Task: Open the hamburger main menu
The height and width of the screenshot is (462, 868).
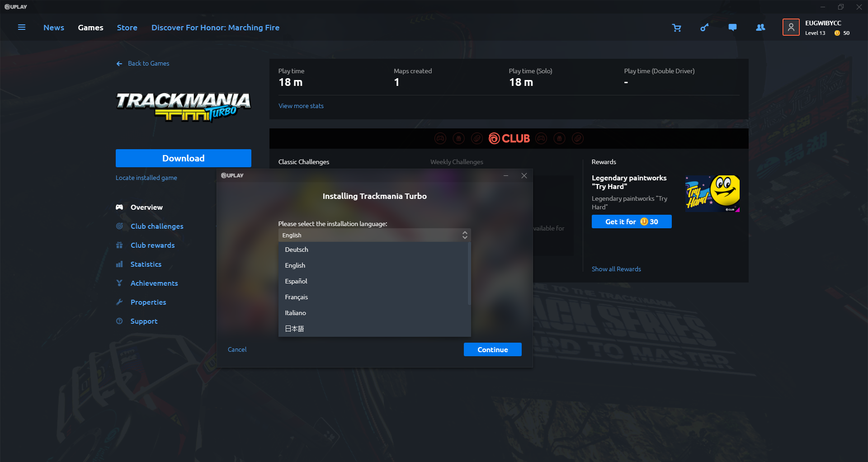Action: pos(22,28)
